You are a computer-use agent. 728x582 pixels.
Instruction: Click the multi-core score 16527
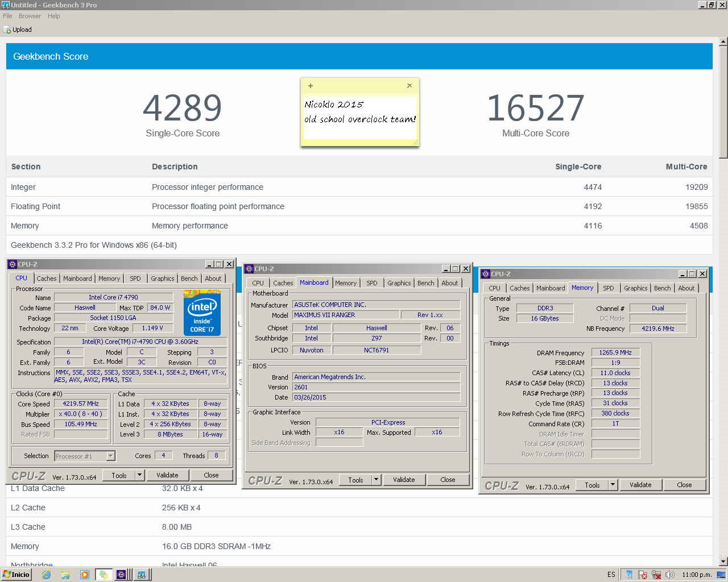[x=536, y=108]
